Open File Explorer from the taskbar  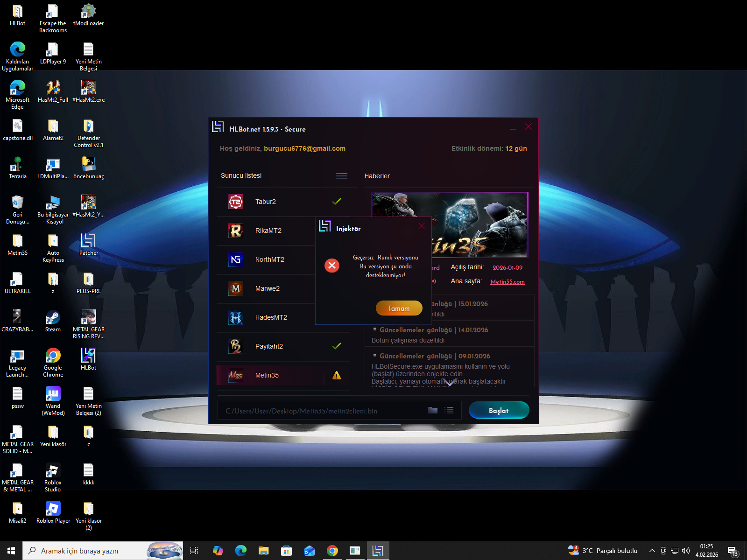coord(264,551)
